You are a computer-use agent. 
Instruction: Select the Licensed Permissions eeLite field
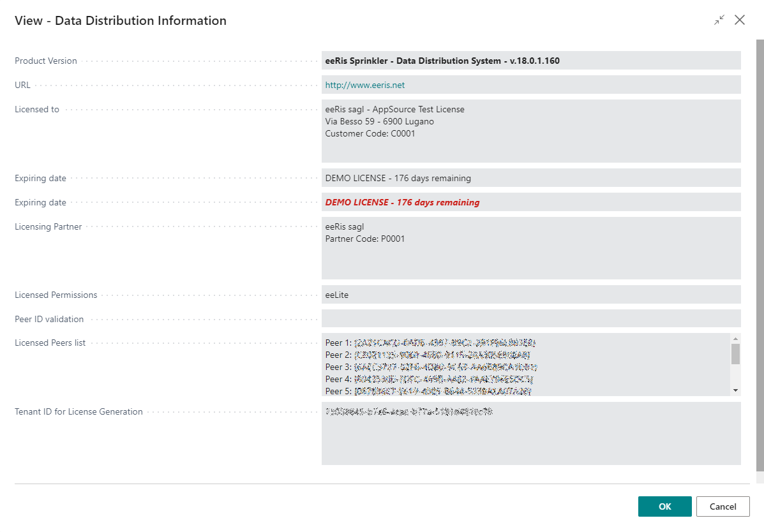pos(530,295)
